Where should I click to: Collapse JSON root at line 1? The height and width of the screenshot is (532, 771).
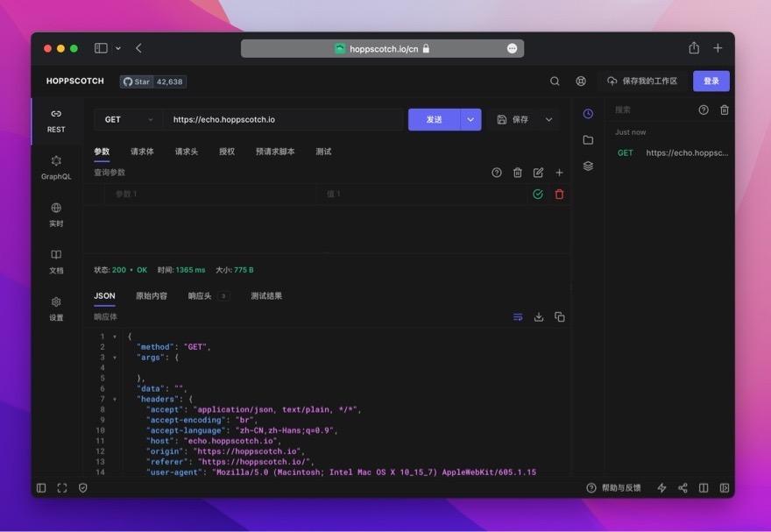click(115, 337)
